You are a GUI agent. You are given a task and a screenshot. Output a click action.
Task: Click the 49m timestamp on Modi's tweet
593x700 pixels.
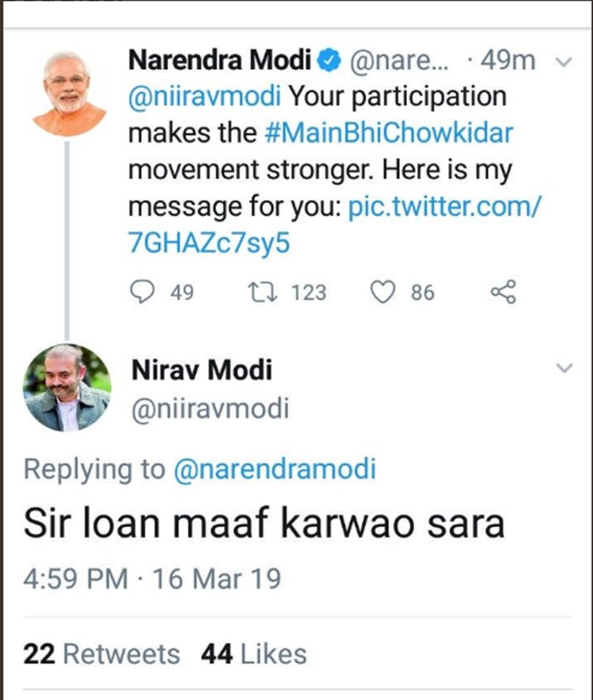tap(508, 60)
